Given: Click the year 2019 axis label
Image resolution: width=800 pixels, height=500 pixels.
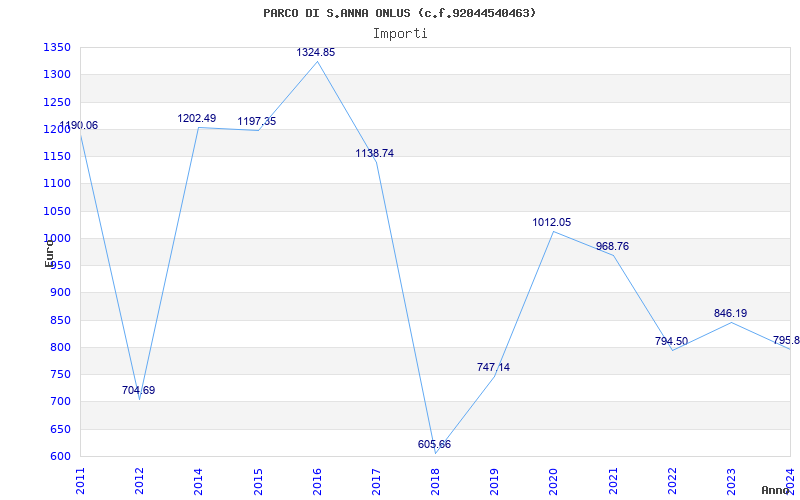Looking at the screenshot, I should pos(494,482).
